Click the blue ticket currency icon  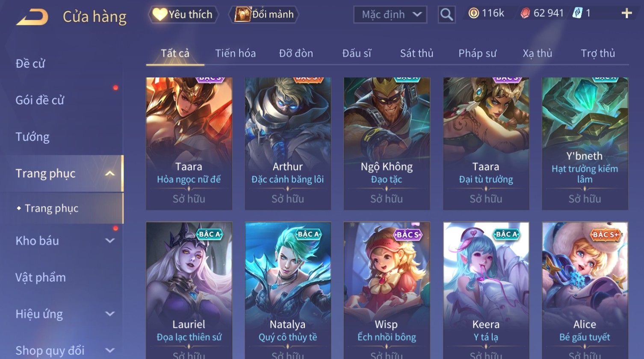577,13
